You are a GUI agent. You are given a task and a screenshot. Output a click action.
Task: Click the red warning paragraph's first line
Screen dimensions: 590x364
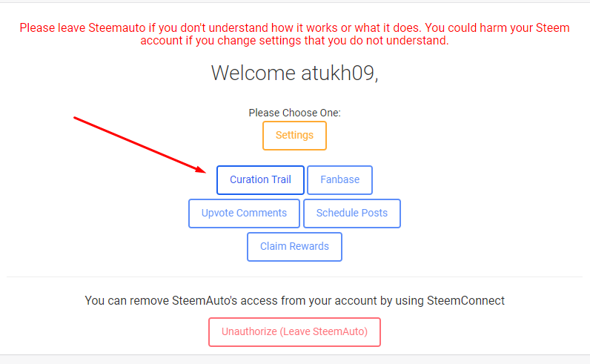[294, 27]
